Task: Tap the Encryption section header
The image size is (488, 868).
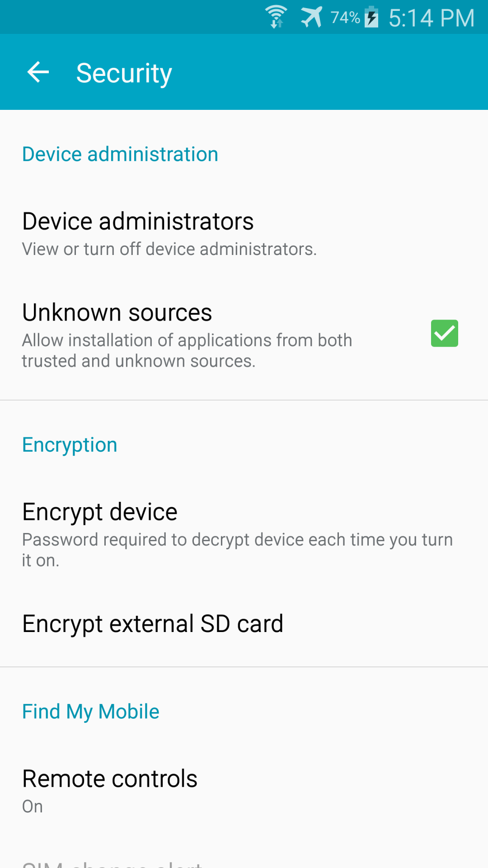Action: 70,445
